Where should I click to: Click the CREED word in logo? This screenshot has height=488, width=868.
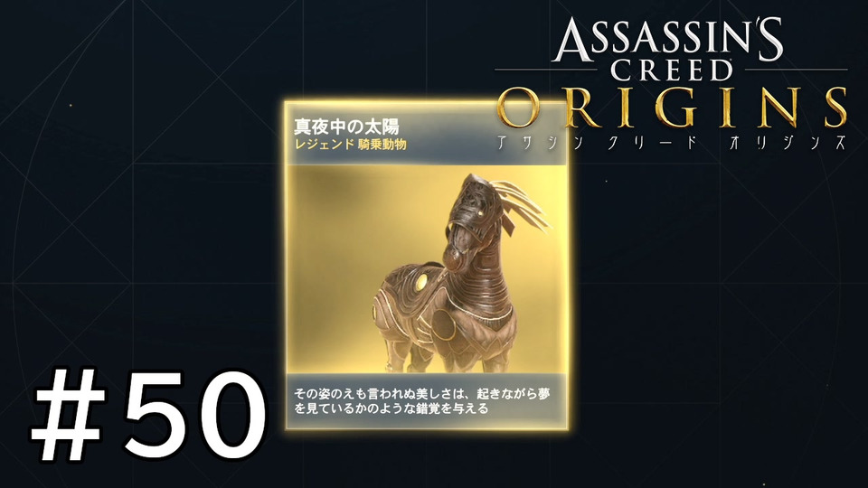click(670, 70)
